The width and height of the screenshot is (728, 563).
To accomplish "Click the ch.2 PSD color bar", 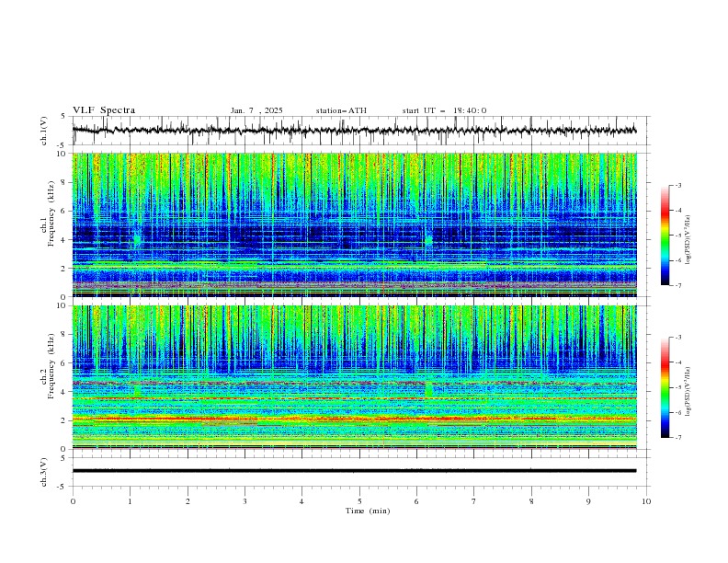I will [665, 387].
